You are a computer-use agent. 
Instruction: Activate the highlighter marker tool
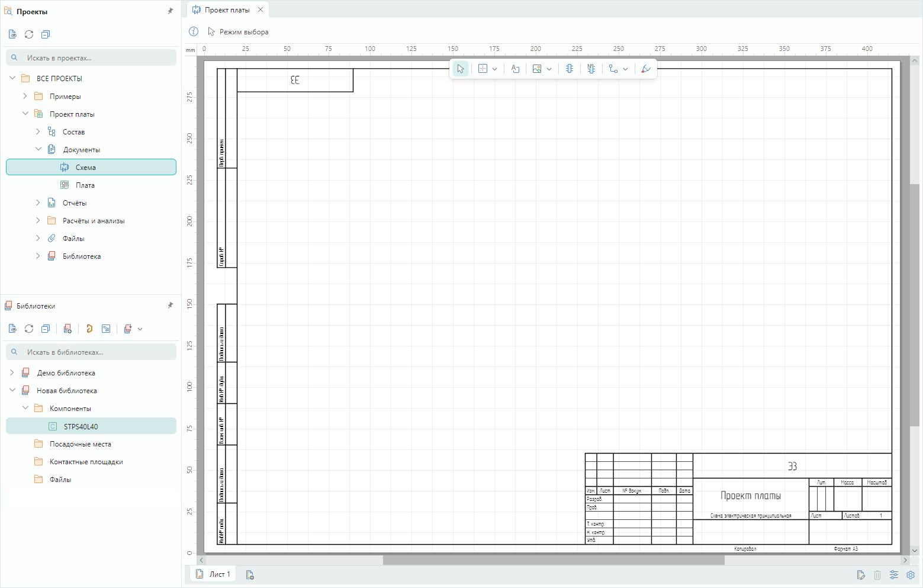pyautogui.click(x=645, y=69)
